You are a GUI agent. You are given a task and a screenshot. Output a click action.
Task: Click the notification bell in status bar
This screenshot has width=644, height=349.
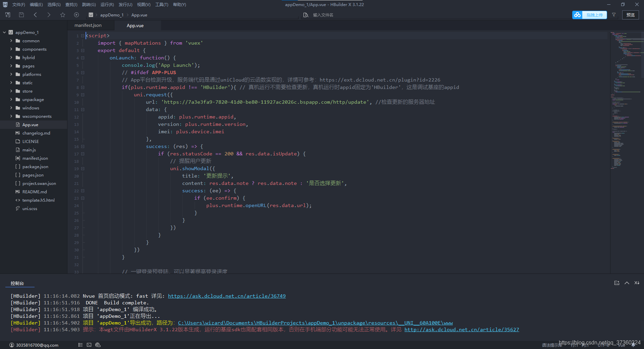[633, 345]
